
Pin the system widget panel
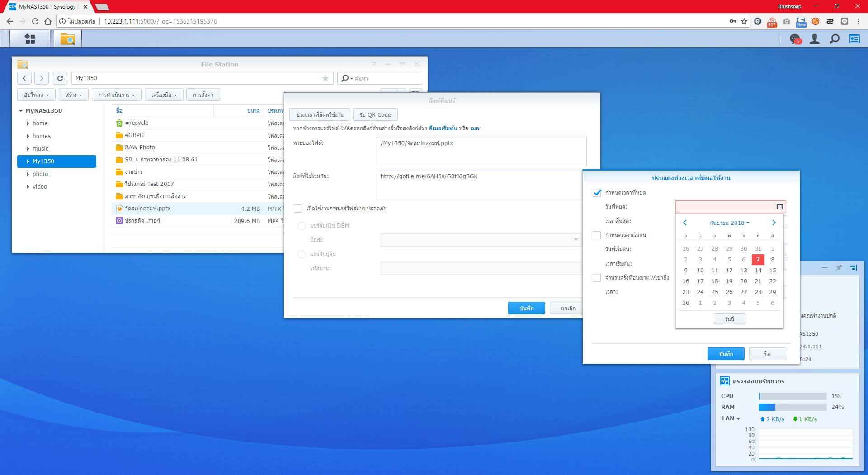[839, 268]
